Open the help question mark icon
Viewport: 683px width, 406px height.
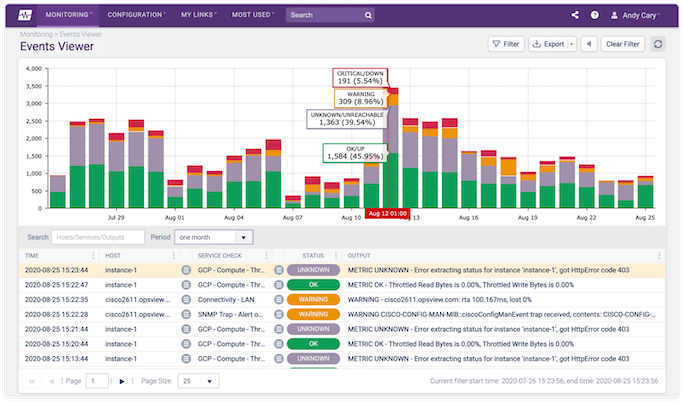[595, 16]
